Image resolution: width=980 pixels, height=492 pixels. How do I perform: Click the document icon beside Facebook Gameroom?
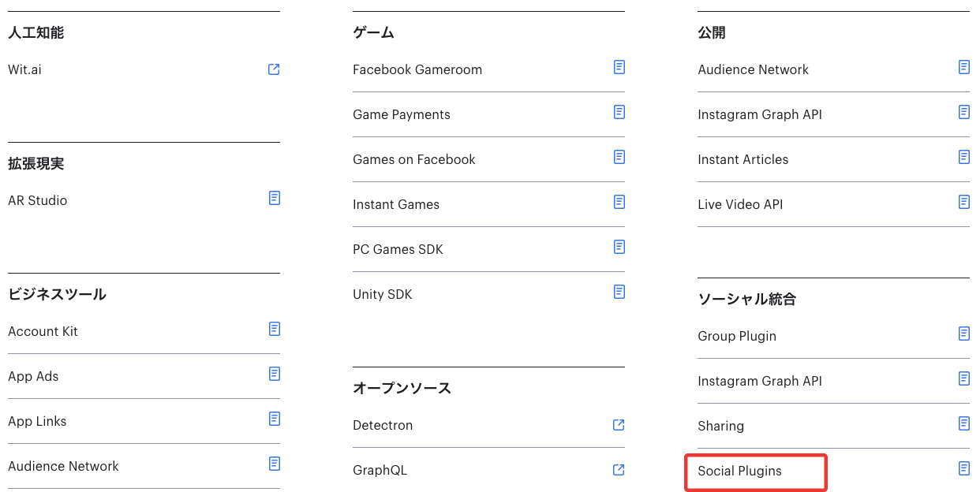click(619, 67)
